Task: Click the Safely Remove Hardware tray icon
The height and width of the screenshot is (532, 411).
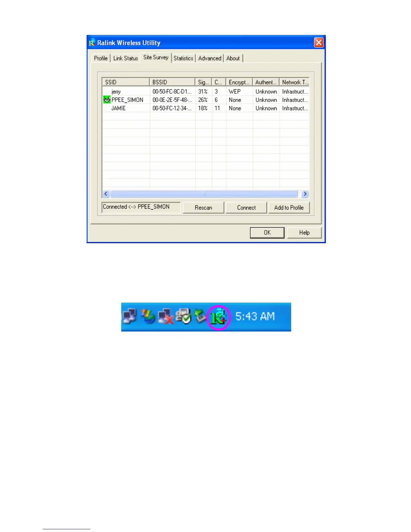Action: (200, 316)
